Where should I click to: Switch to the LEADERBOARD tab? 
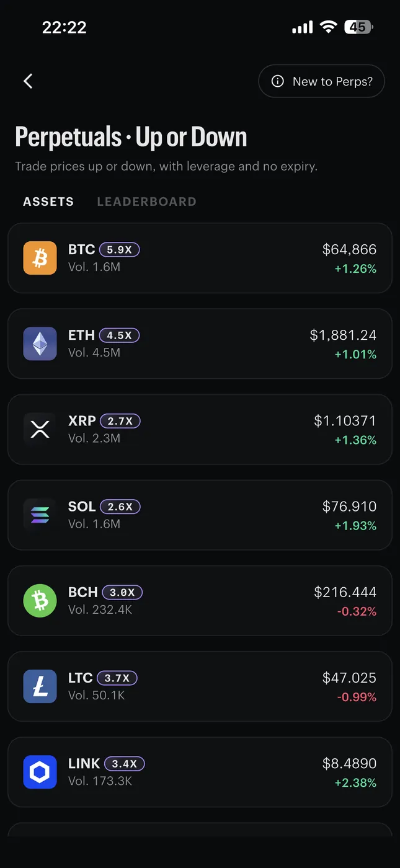click(x=146, y=201)
